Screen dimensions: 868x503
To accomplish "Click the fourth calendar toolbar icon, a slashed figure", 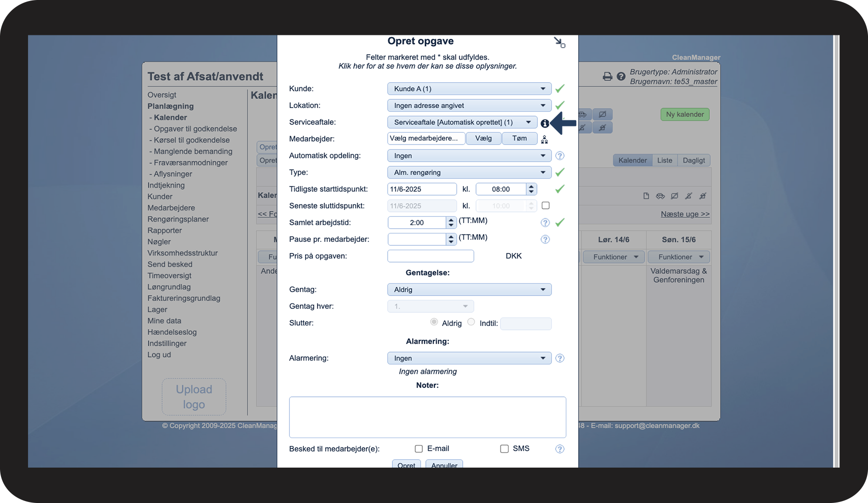I will point(689,196).
